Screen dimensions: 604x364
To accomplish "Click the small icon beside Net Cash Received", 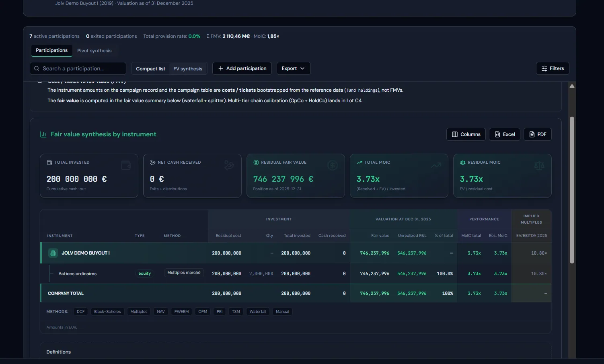I will coord(153,162).
